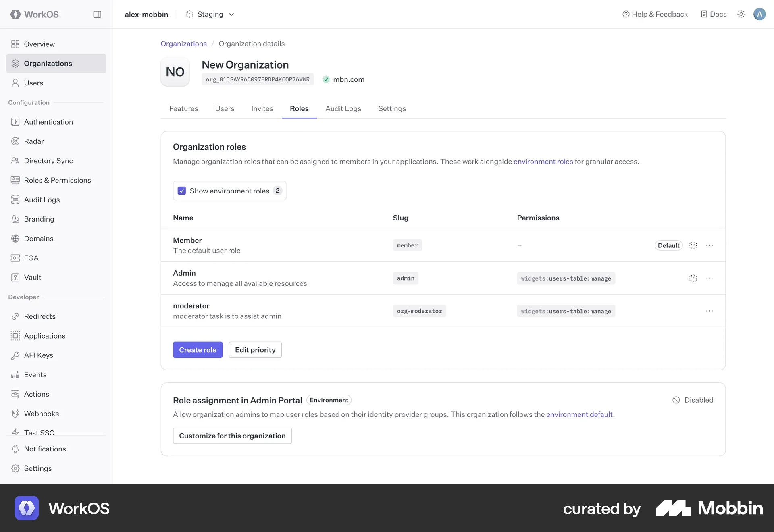Select Authentication in the sidebar
The height and width of the screenshot is (532, 774).
coord(48,122)
